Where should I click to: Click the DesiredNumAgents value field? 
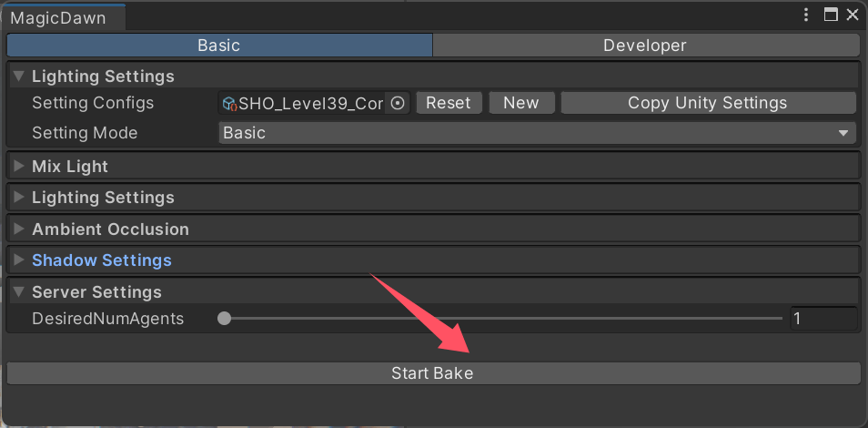[x=823, y=319]
